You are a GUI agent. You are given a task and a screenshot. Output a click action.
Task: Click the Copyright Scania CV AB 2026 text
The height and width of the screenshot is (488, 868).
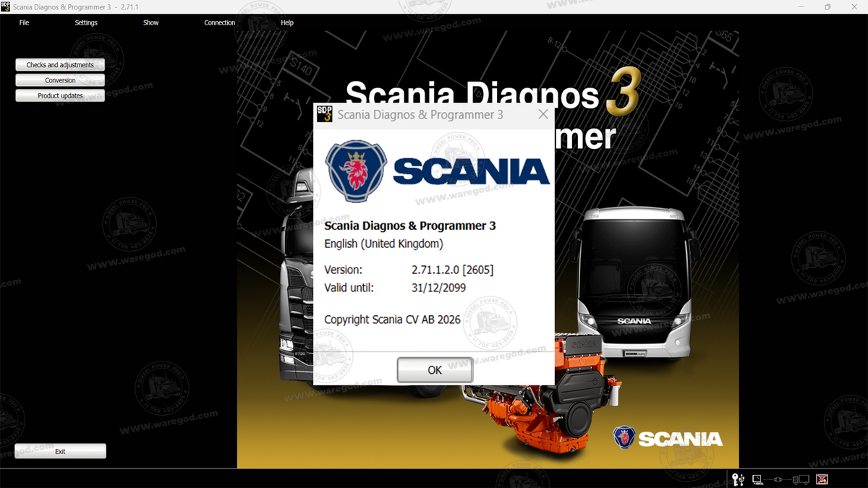[x=392, y=320]
